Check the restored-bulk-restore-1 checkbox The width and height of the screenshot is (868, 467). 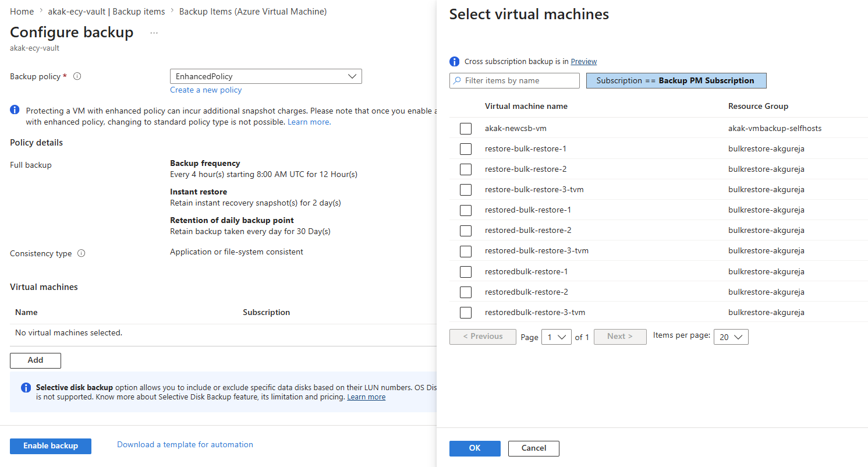[x=466, y=210]
